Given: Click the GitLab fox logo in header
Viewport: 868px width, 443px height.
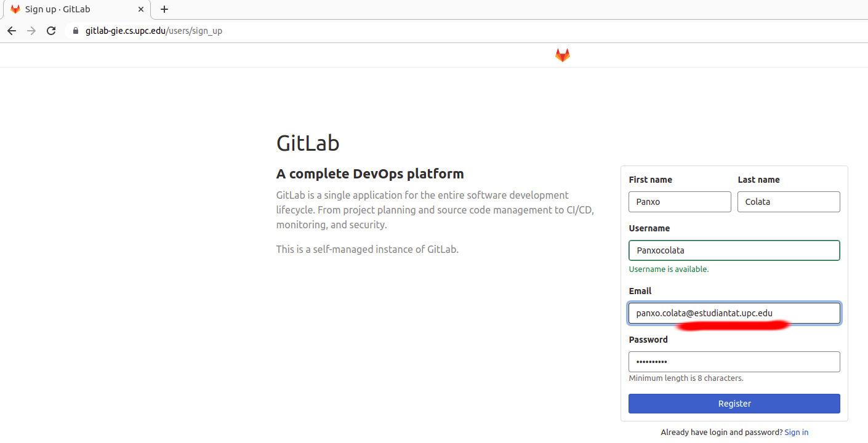Looking at the screenshot, I should point(563,55).
